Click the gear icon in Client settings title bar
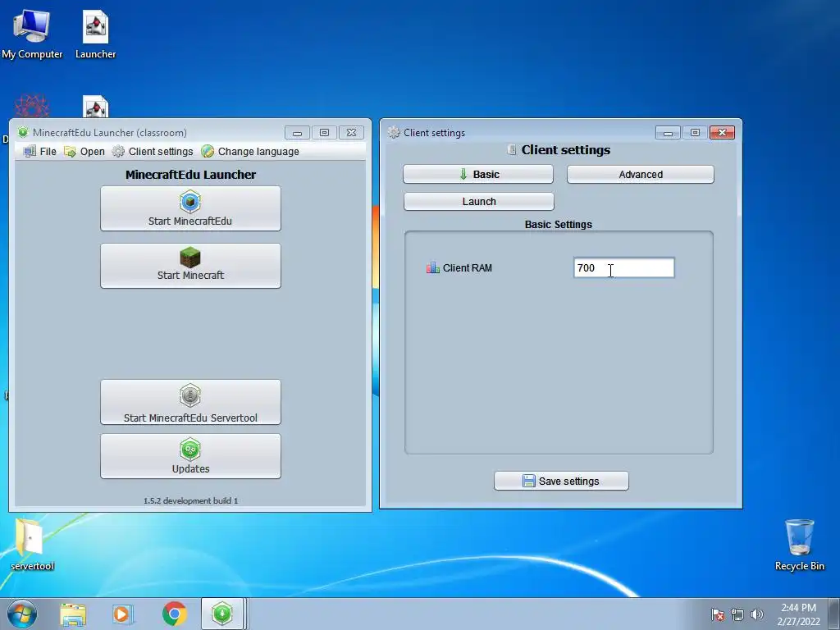840x630 pixels. (394, 132)
